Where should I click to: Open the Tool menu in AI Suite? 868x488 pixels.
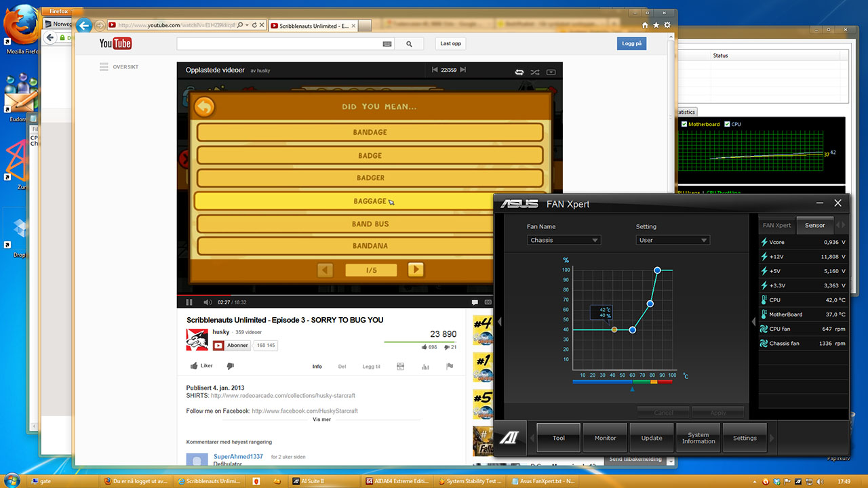click(x=559, y=438)
